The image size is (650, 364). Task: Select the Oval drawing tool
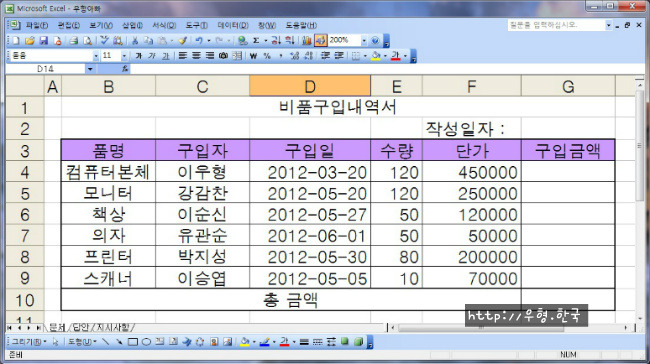click(x=146, y=342)
